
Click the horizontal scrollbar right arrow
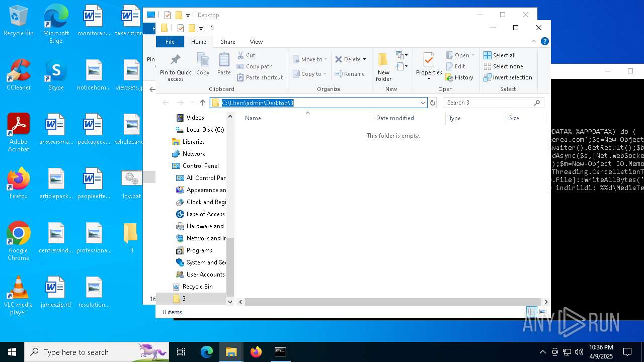tap(546, 302)
